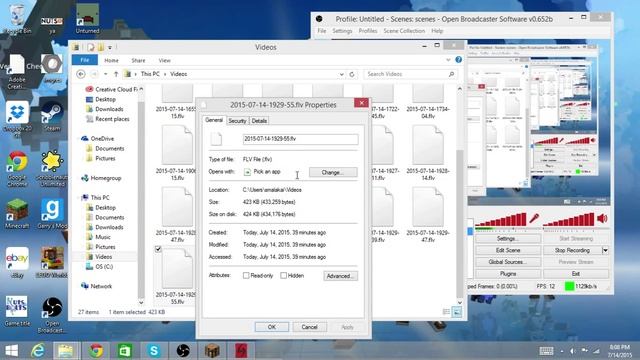
Task: Open the Explorer Share ribbon tab
Action: (138, 60)
